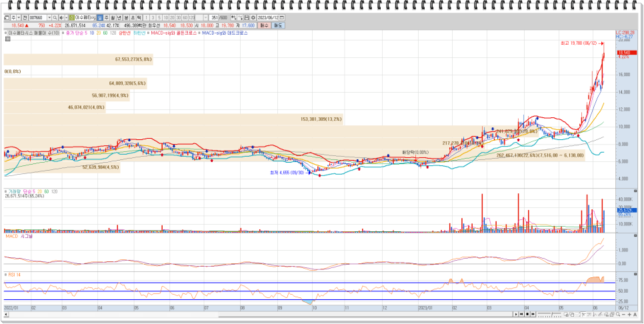Toggle the 종가 단순 moving average legend marker
This screenshot has width=644, height=324.
[x=63, y=33]
